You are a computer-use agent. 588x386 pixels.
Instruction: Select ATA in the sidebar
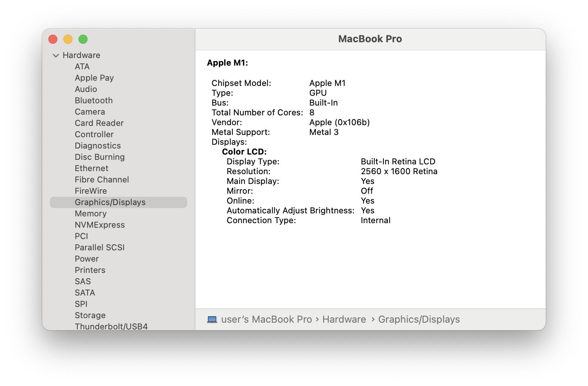tap(82, 67)
